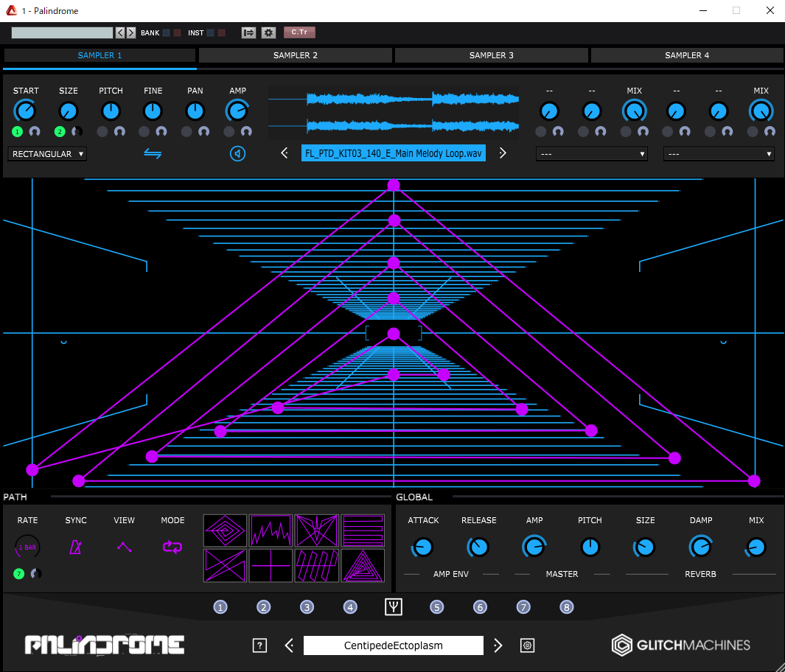Select the crosshair path preset
785x672 pixels.
[x=271, y=565]
